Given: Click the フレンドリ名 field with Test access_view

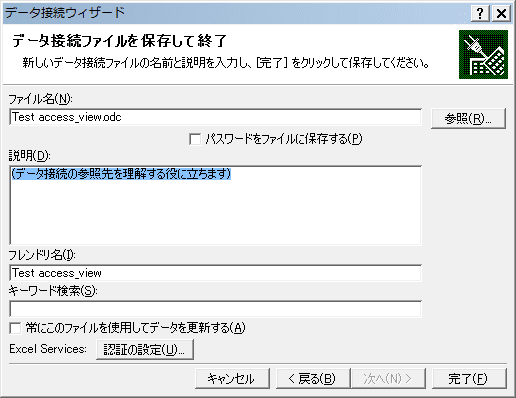Looking at the screenshot, I should tap(215, 273).
